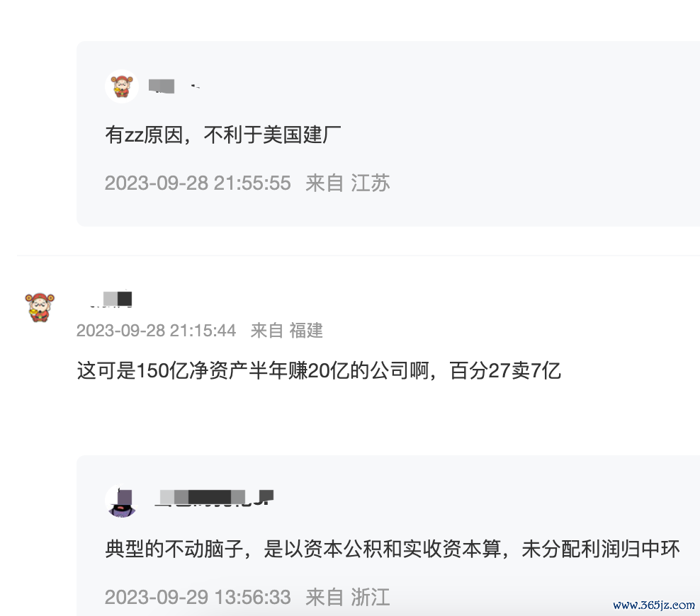
Task: Select the comment 有zz原因，不利于美国建厂
Action: pos(223,135)
